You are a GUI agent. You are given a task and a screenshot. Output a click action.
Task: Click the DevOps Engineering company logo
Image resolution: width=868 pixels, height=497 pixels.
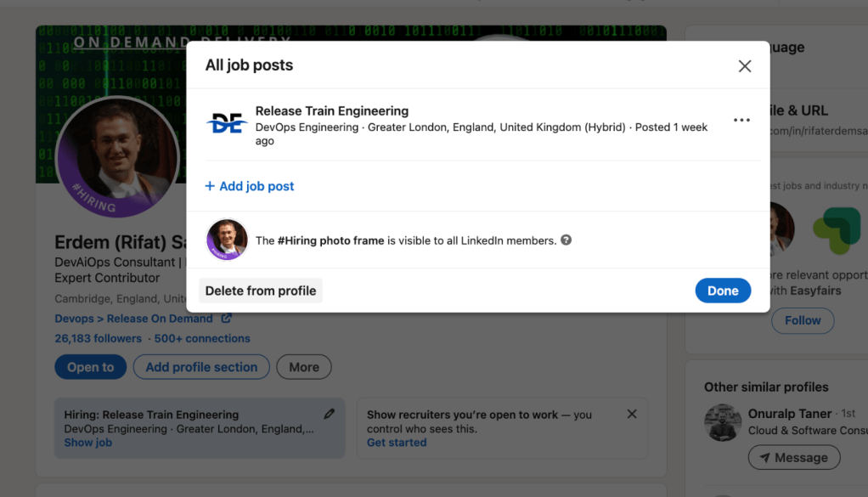tap(227, 123)
